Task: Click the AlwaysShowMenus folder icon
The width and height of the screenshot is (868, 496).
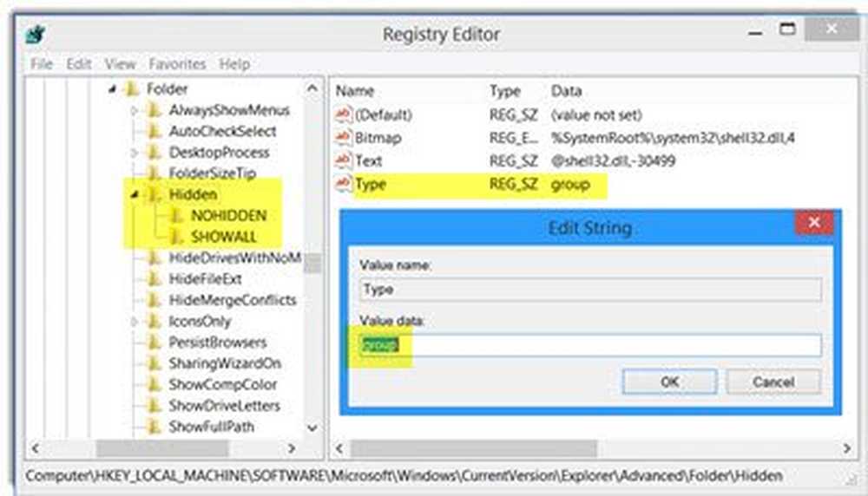Action: tap(155, 110)
